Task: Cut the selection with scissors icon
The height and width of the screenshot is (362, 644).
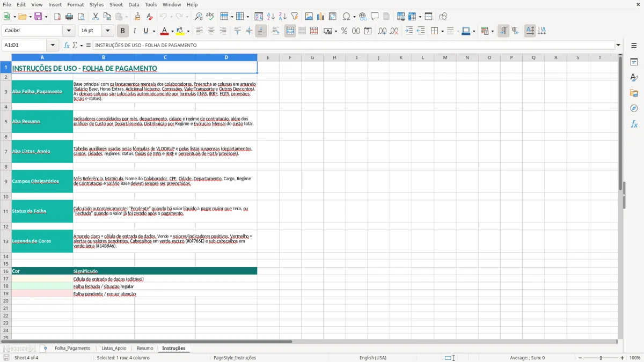Action: pyautogui.click(x=96, y=17)
